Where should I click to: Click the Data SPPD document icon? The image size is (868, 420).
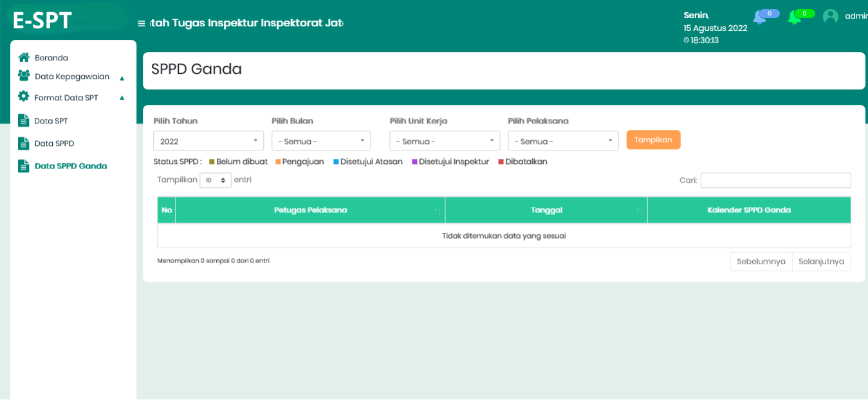pos(24,143)
